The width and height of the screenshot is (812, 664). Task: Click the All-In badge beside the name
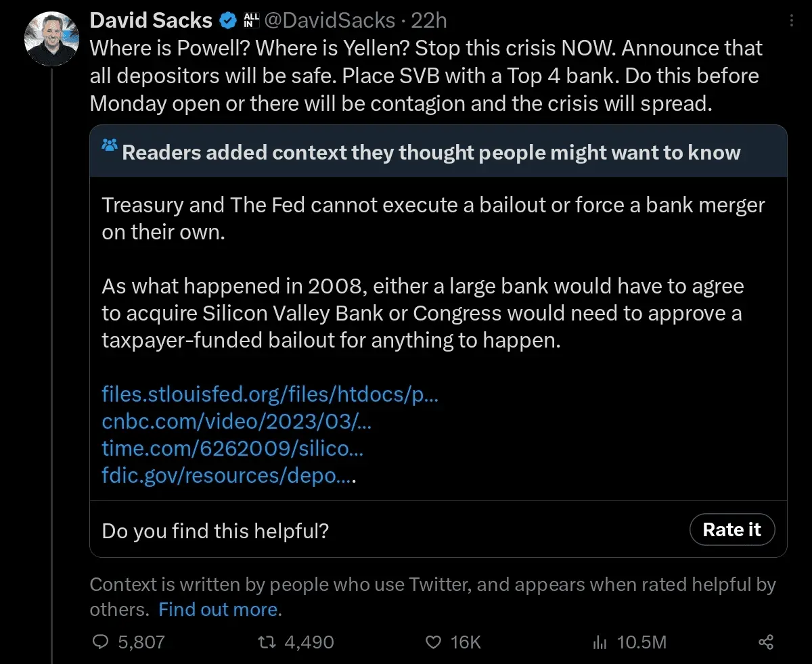(250, 21)
